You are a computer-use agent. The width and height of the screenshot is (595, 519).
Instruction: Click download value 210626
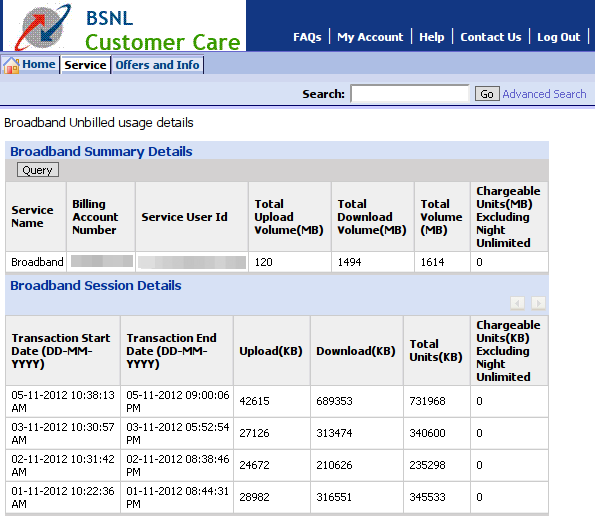point(334,465)
